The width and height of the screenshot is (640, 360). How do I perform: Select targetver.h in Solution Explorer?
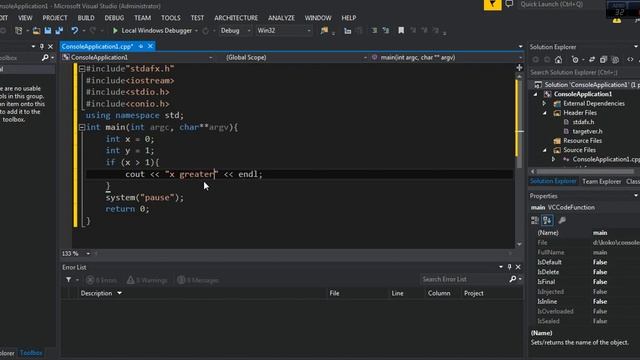click(587, 131)
